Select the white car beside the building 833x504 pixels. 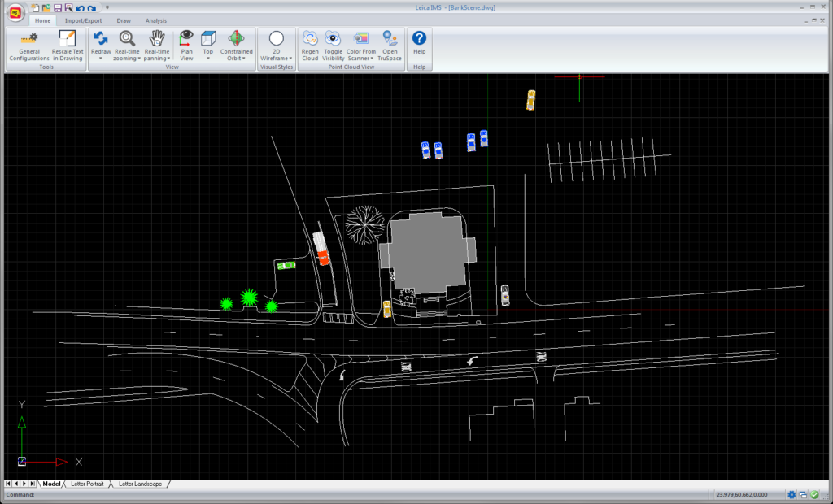tap(504, 295)
